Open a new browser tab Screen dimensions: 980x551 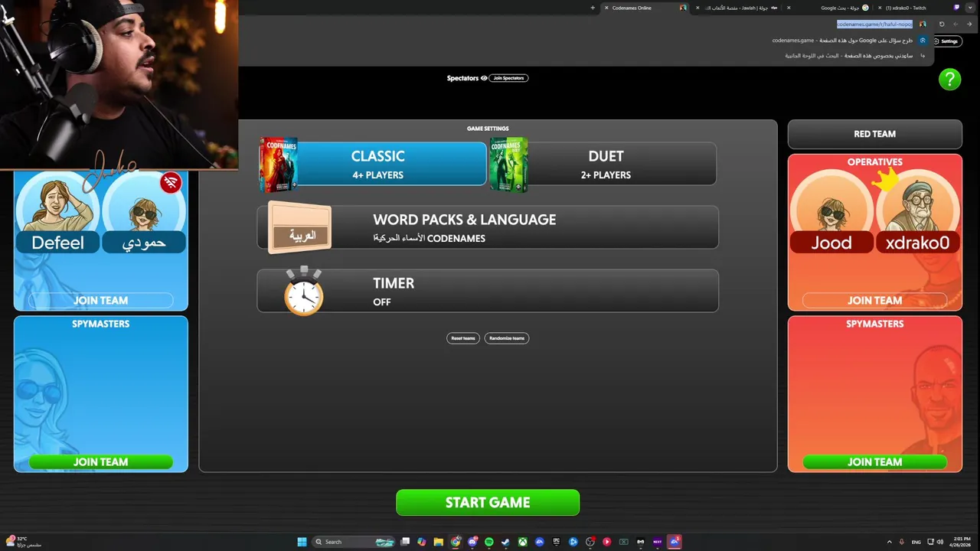pos(593,8)
